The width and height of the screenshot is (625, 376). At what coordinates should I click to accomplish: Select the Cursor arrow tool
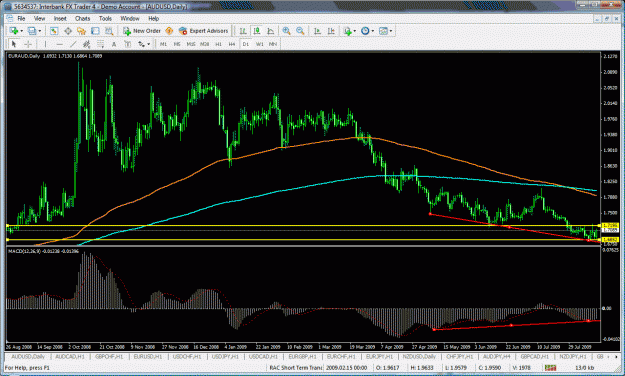(x=14, y=44)
